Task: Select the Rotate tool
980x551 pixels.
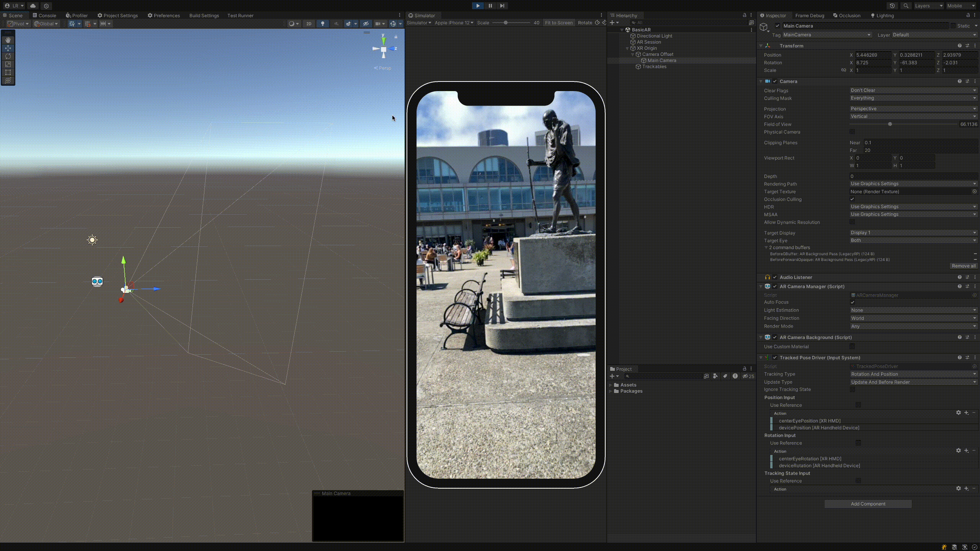Action: (x=8, y=56)
